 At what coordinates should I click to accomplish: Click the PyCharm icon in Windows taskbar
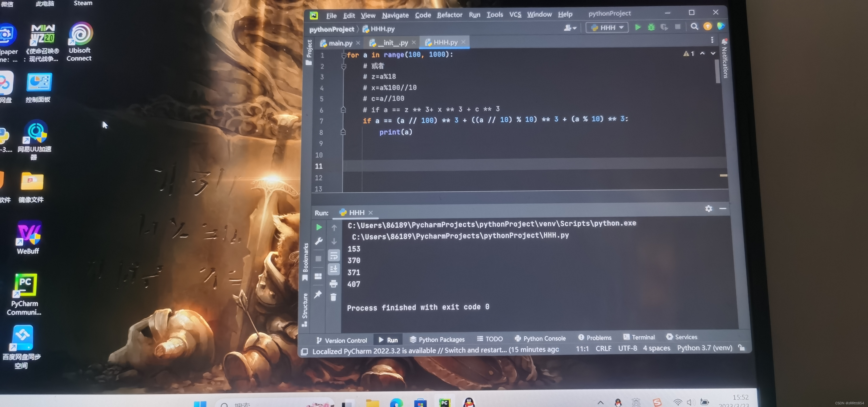444,402
